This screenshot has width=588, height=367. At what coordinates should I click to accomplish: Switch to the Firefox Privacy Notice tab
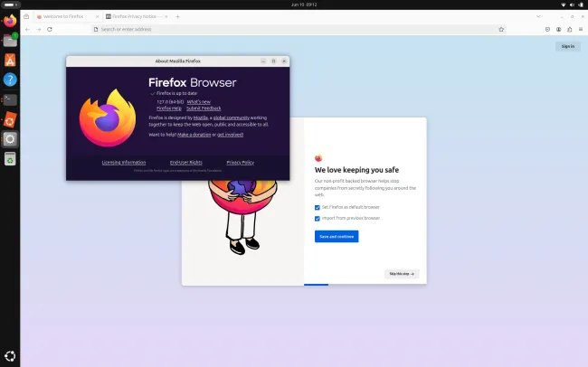(138, 16)
